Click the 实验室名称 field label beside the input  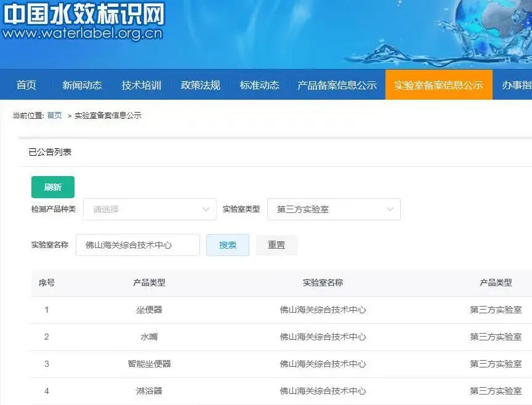[50, 244]
